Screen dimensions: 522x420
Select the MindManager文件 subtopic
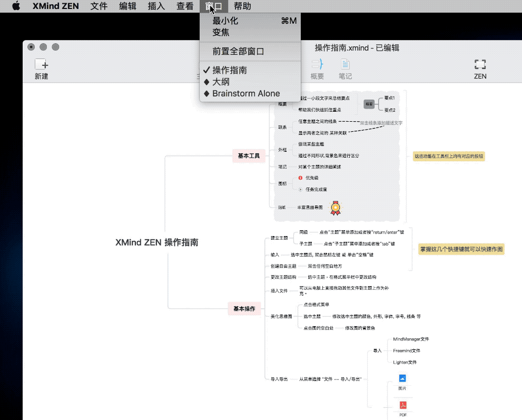pyautogui.click(x=411, y=339)
